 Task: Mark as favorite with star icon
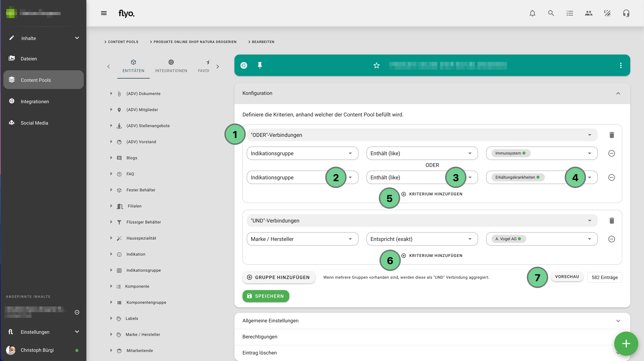(x=376, y=65)
